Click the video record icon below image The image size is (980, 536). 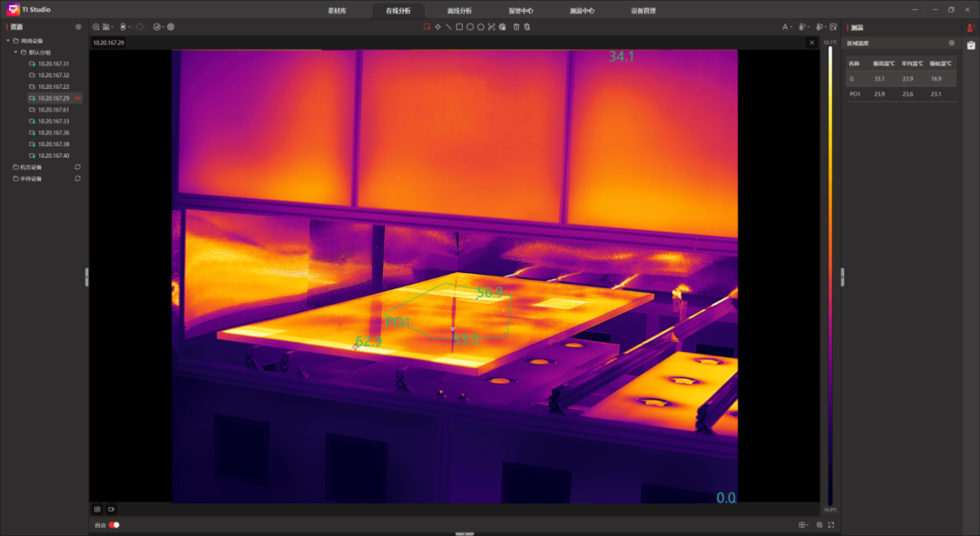pyautogui.click(x=111, y=510)
